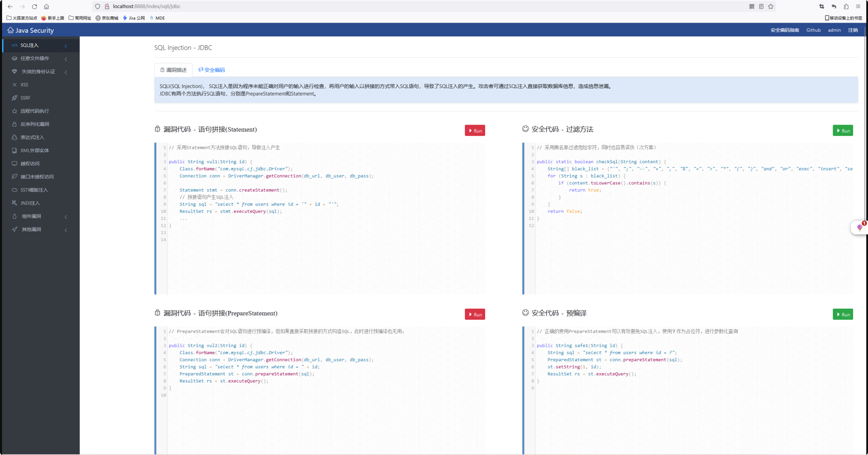This screenshot has height=455, width=868.
Task: Open the Github link in header
Action: [x=813, y=30]
